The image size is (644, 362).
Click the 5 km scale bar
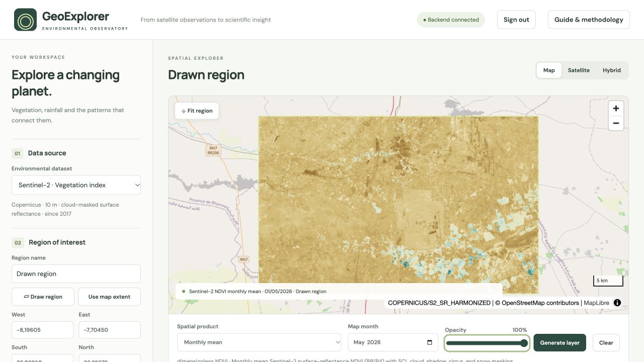(x=608, y=281)
